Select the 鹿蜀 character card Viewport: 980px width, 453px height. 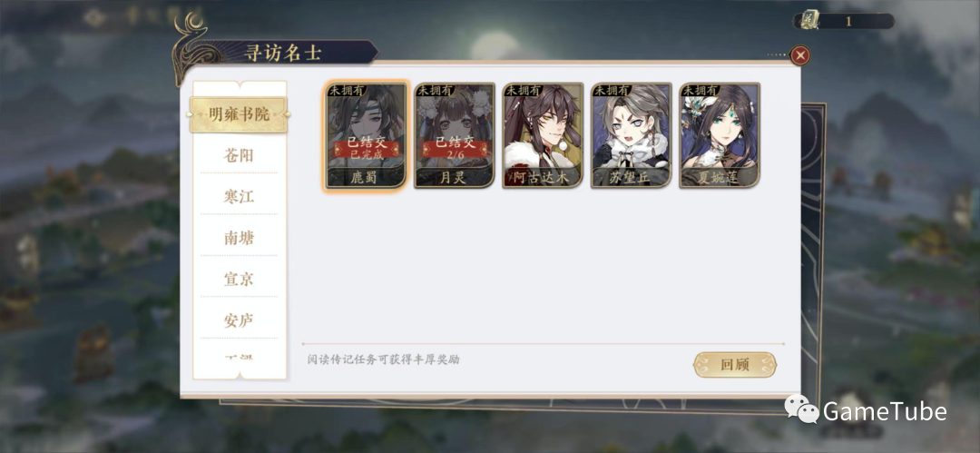(367, 135)
